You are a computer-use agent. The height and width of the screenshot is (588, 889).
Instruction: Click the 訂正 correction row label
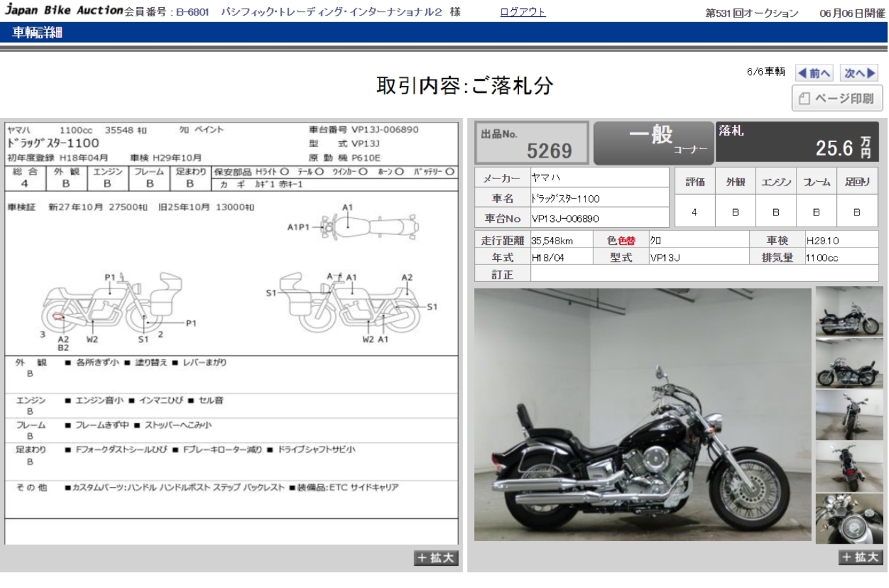tap(502, 275)
